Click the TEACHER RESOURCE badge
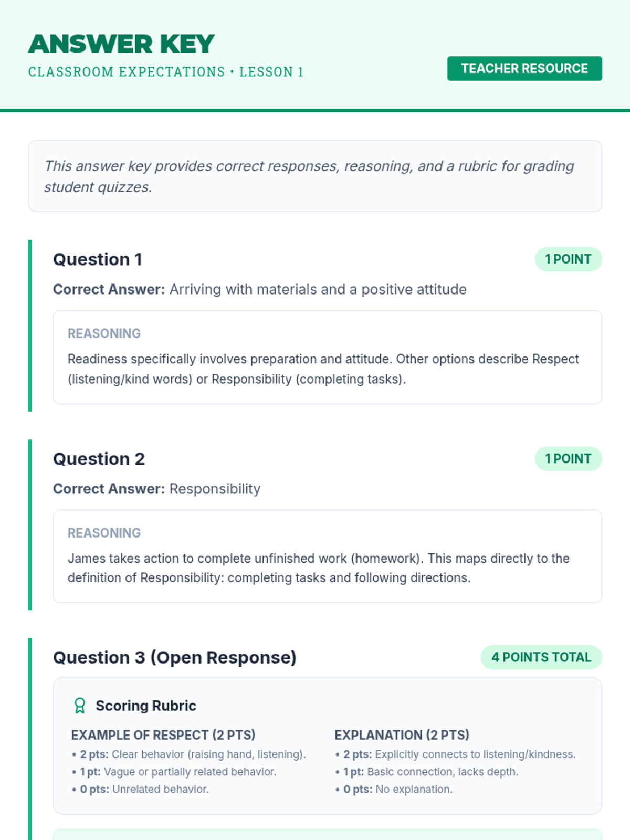The image size is (630, 840). pos(524,68)
